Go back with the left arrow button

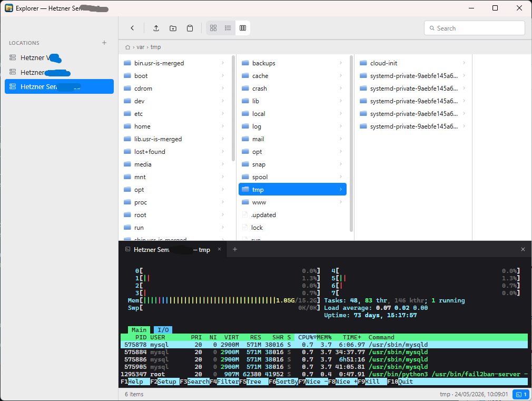tap(132, 28)
